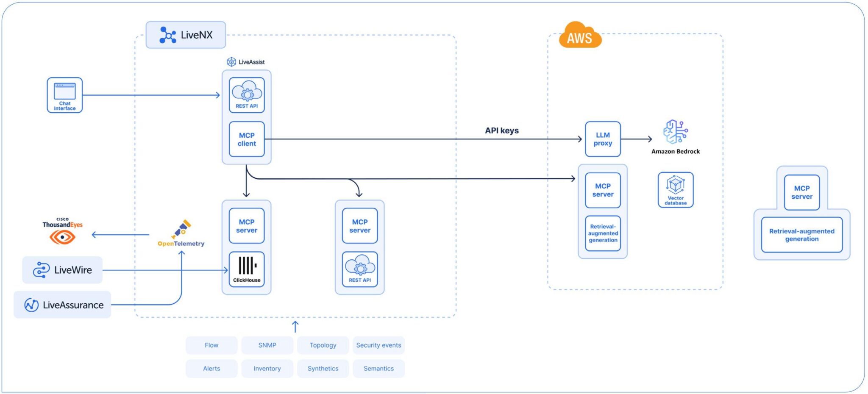Select the Security events tag
The height and width of the screenshot is (394, 868).
point(379,345)
